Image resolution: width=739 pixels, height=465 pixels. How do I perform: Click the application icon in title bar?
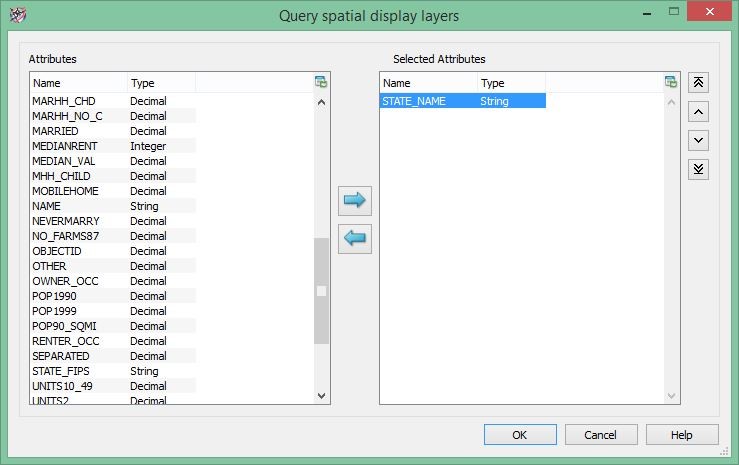(17, 15)
